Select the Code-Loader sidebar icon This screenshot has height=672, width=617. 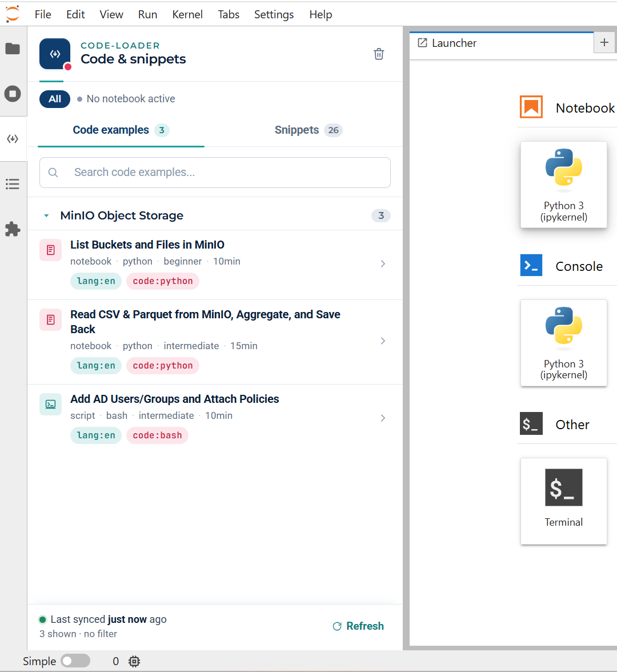point(13,139)
